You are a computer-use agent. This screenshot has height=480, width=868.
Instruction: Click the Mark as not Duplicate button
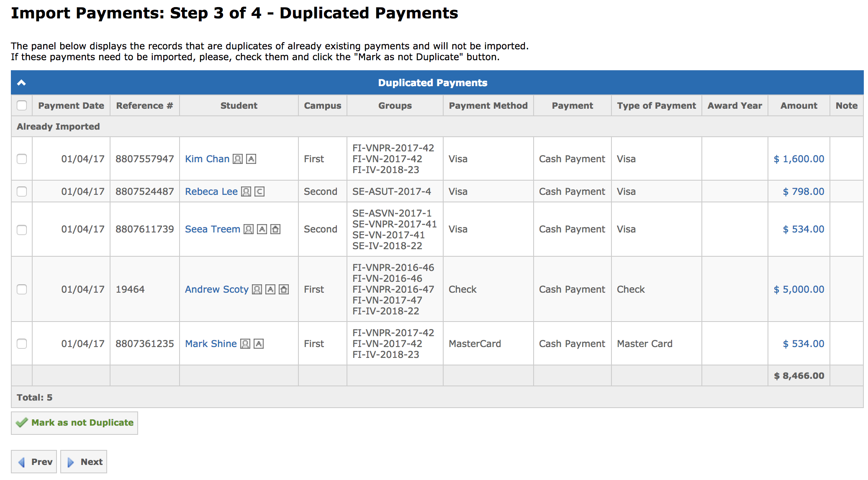pos(74,423)
